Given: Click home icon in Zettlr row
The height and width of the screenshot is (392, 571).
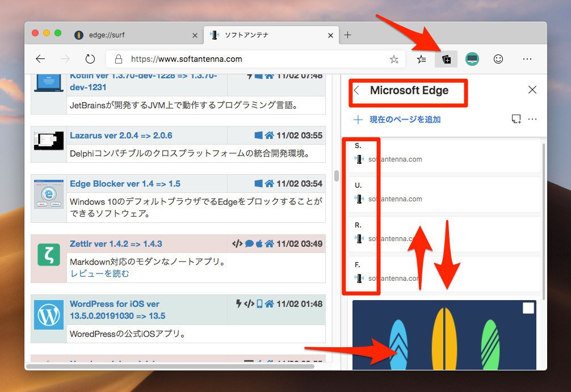Looking at the screenshot, I should [270, 243].
